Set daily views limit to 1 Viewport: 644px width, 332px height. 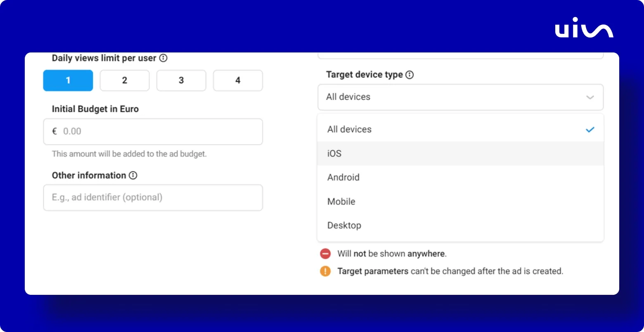coord(68,81)
